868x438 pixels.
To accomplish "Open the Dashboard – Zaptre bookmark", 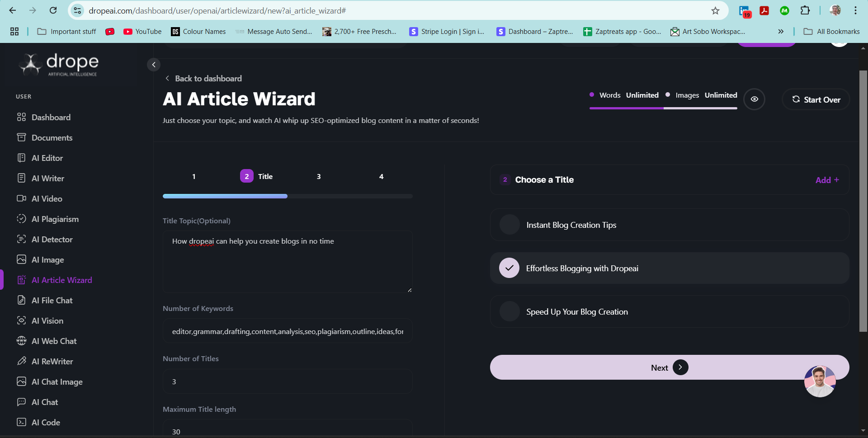I will pos(535,31).
